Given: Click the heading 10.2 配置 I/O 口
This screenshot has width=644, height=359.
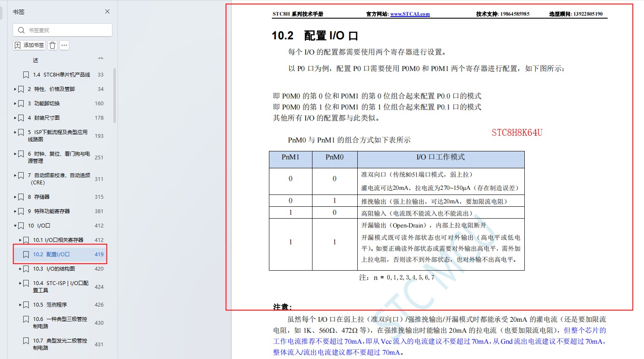Looking at the screenshot, I should (315, 36).
